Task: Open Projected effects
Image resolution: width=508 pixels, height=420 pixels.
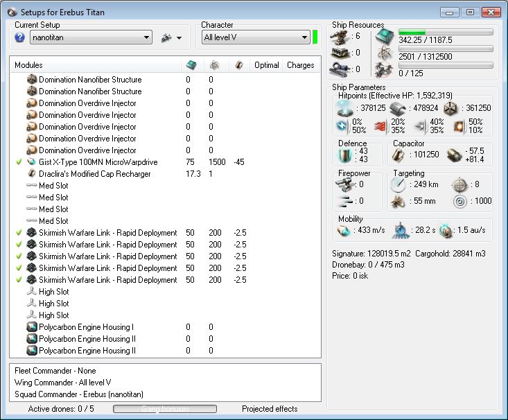Action: [x=270, y=409]
